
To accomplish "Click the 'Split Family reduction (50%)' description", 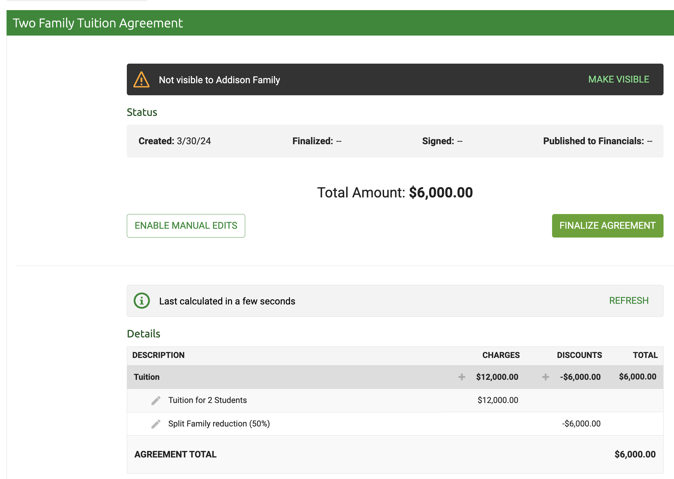I will 219,424.
